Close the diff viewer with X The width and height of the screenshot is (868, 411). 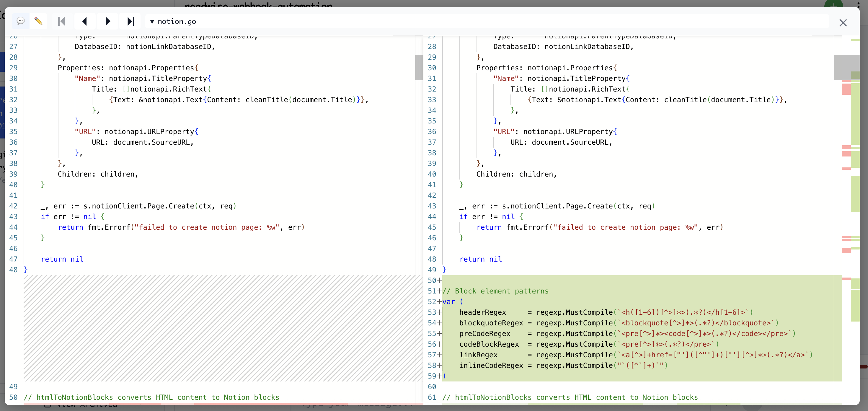point(843,22)
